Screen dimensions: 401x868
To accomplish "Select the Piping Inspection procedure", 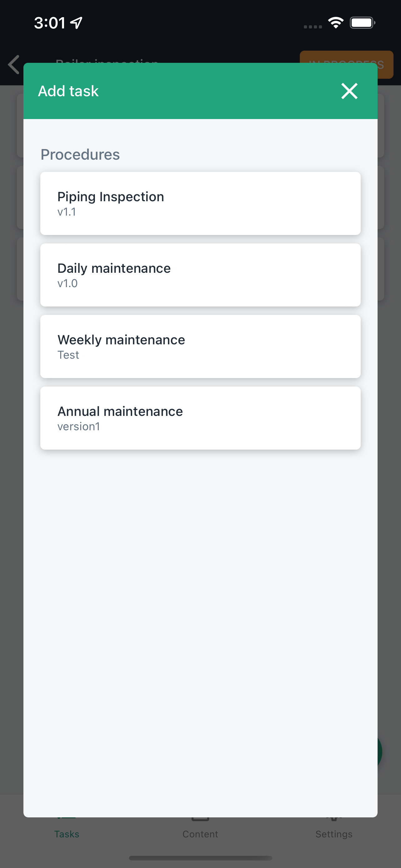I will tap(200, 203).
